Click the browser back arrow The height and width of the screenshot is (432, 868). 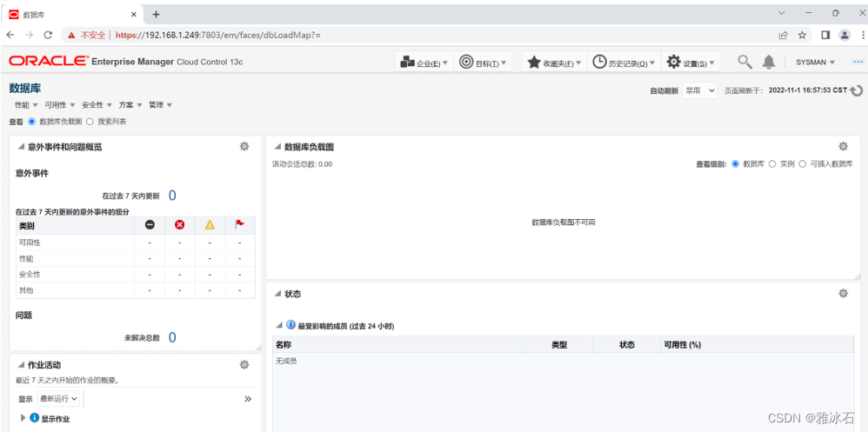point(10,35)
